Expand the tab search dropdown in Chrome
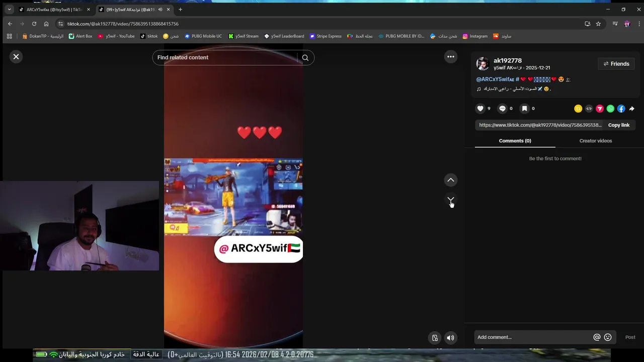The width and height of the screenshot is (644, 362). tap(9, 10)
